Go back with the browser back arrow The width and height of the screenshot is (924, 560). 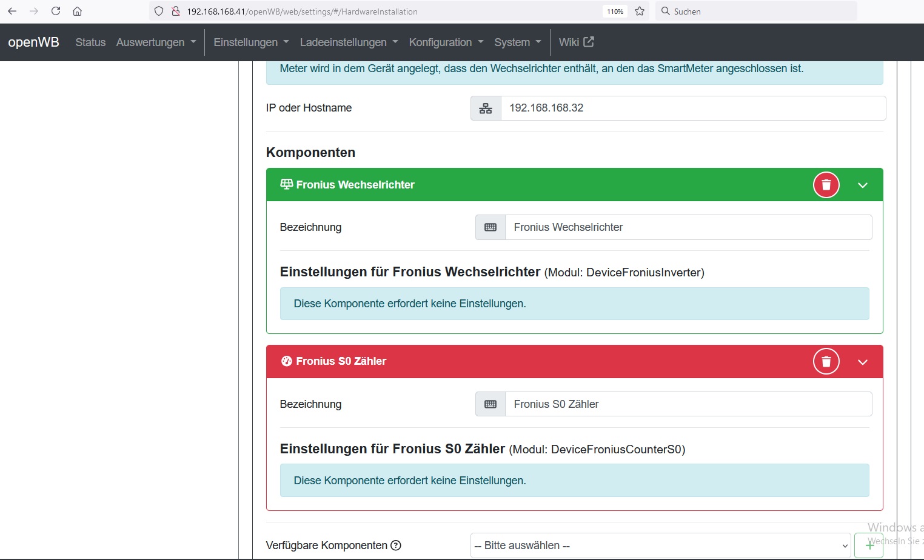point(12,11)
